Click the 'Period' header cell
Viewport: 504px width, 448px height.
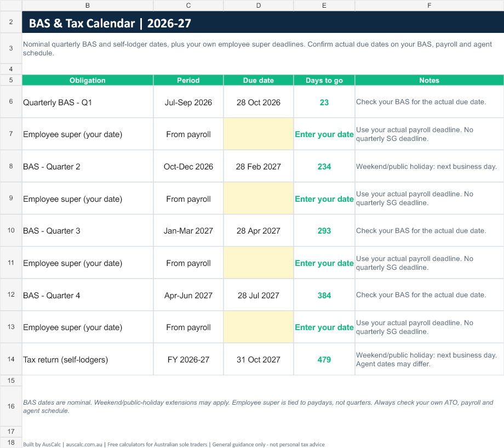tap(188, 80)
